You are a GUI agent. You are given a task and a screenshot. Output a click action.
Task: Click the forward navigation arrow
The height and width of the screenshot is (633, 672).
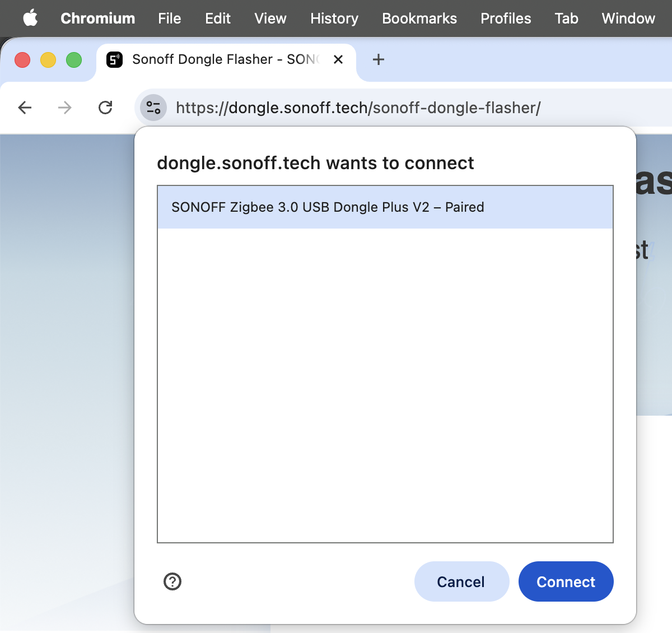pyautogui.click(x=65, y=108)
